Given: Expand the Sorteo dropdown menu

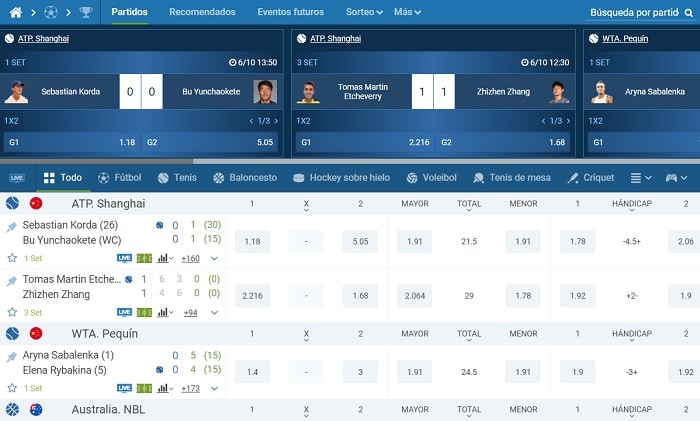Looking at the screenshot, I should coord(364,12).
